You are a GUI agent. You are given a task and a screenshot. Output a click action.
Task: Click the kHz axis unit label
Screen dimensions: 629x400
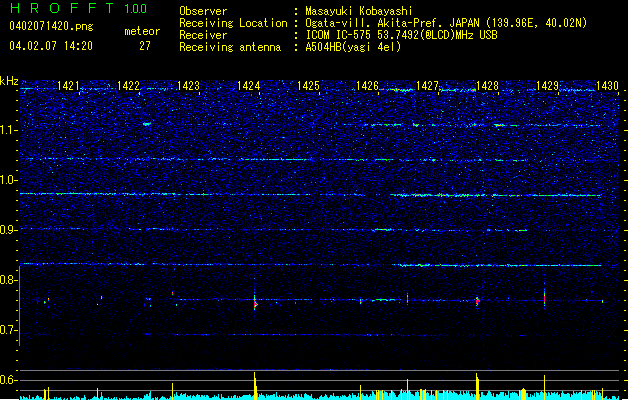9,81
